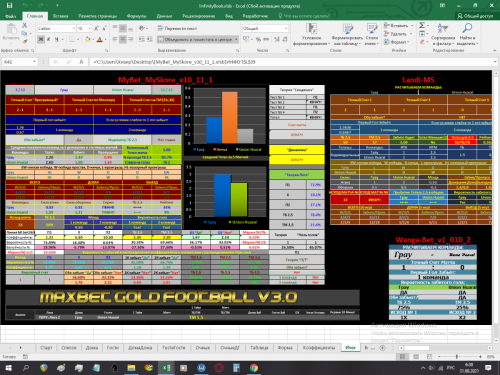500x375 pixels.
Task: Toggle Bold formatting
Action: (x=41, y=39)
